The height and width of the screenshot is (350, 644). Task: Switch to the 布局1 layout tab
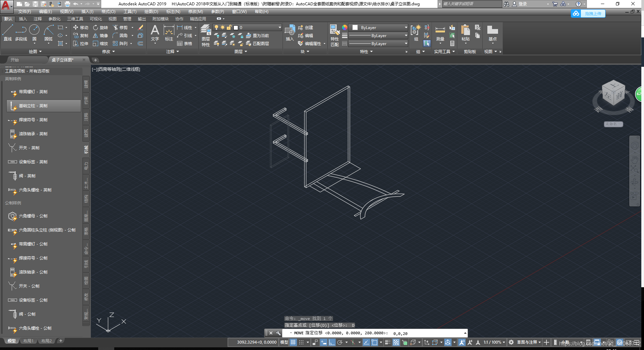point(28,341)
